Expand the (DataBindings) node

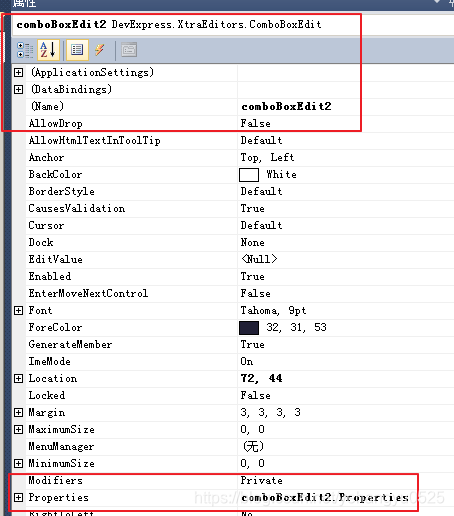tap(19, 89)
